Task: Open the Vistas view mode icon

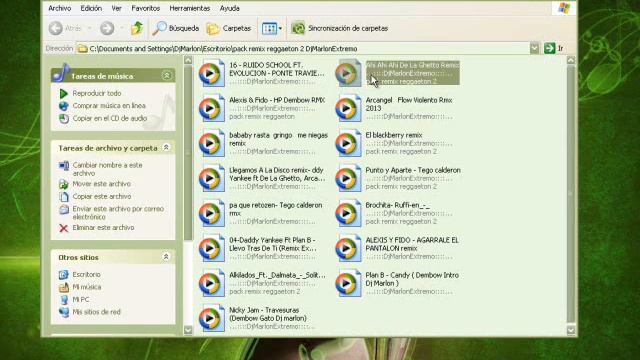Action: point(269,28)
